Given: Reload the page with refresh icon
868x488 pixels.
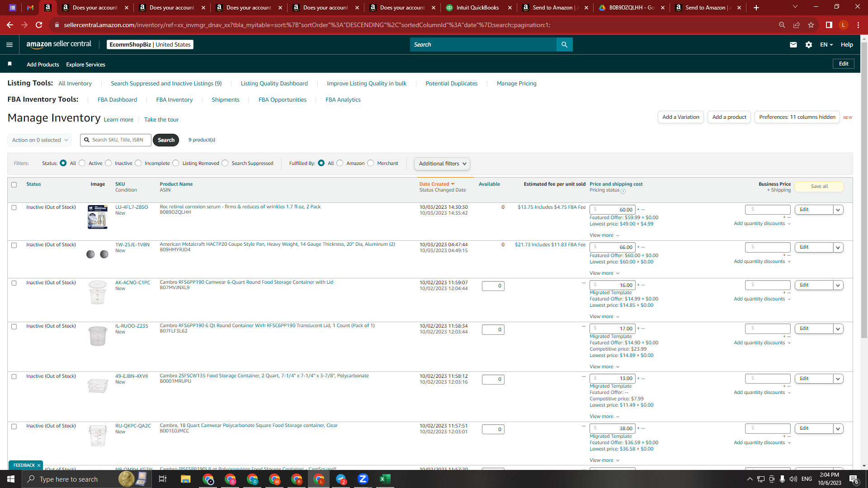Looking at the screenshot, I should point(39,25).
